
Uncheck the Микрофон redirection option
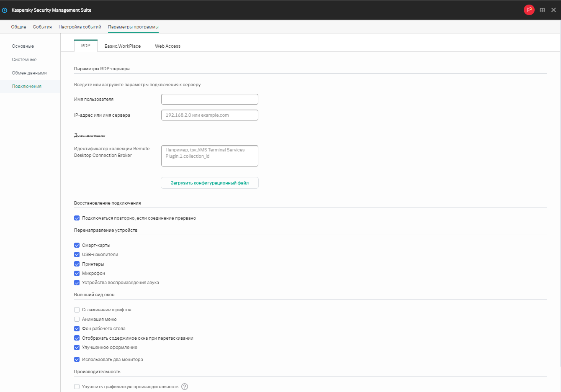77,273
